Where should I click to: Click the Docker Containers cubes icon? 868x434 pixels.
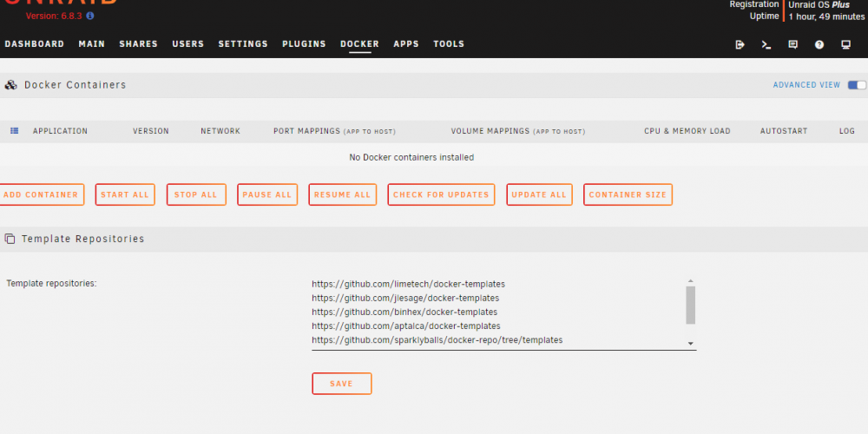pos(10,85)
